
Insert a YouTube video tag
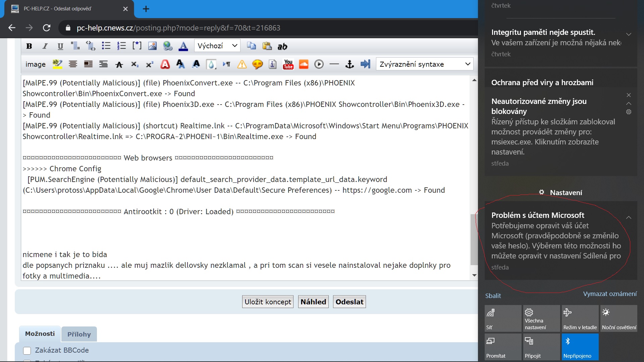[x=288, y=64]
